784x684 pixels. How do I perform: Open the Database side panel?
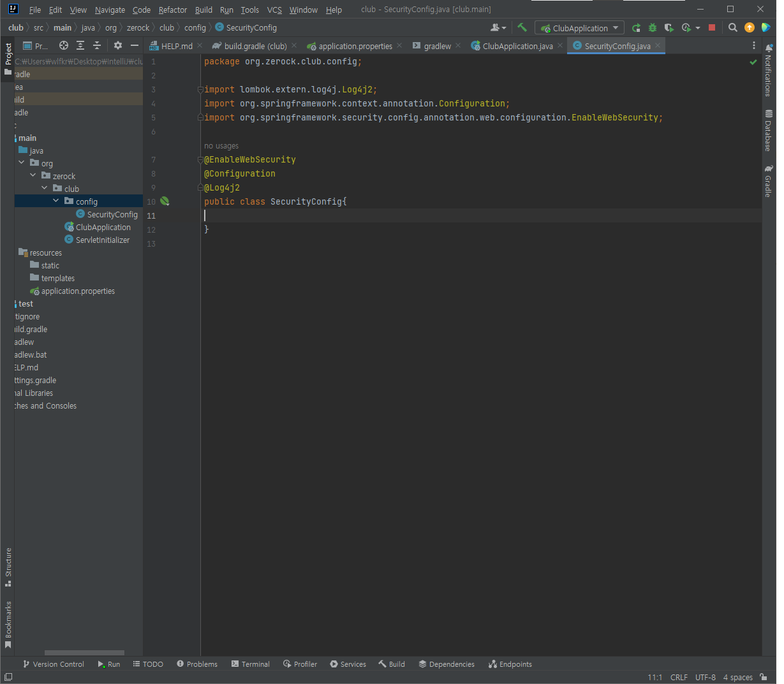tap(768, 131)
